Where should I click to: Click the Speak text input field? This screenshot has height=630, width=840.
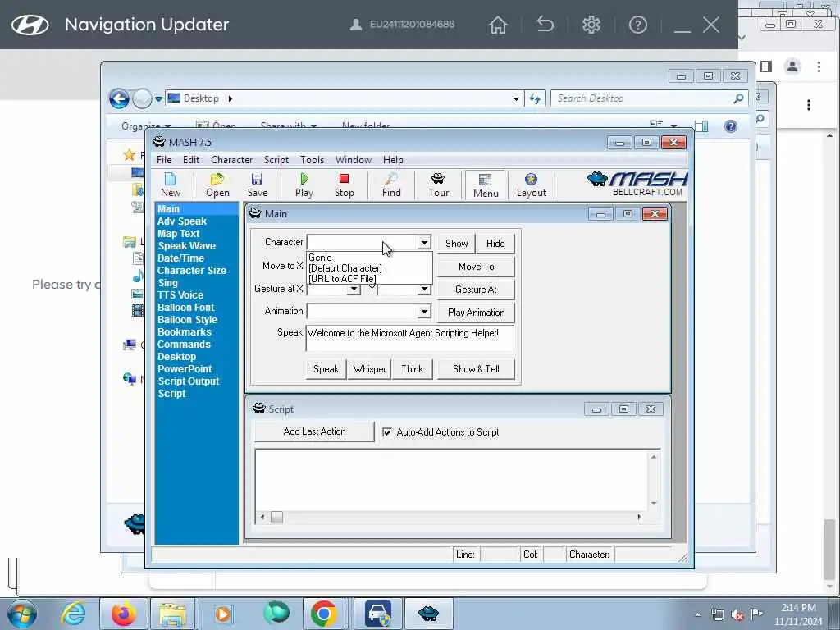coord(410,339)
